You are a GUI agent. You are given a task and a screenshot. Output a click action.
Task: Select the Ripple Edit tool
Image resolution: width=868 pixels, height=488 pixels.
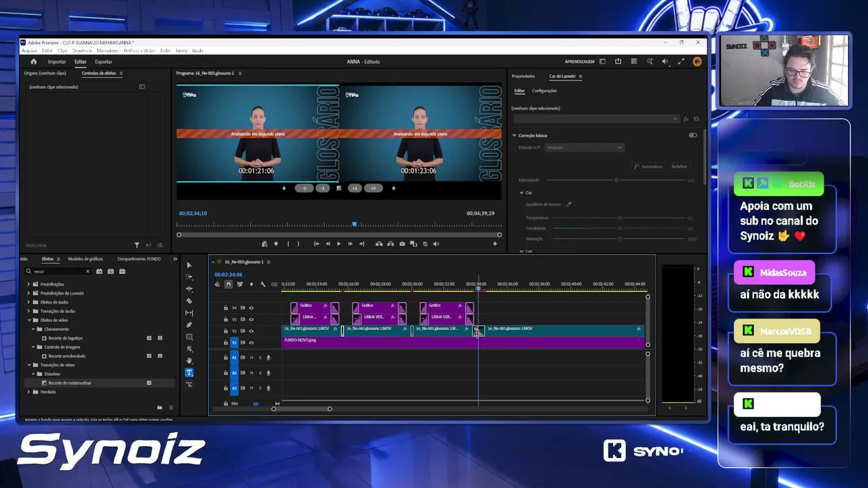coord(189,289)
